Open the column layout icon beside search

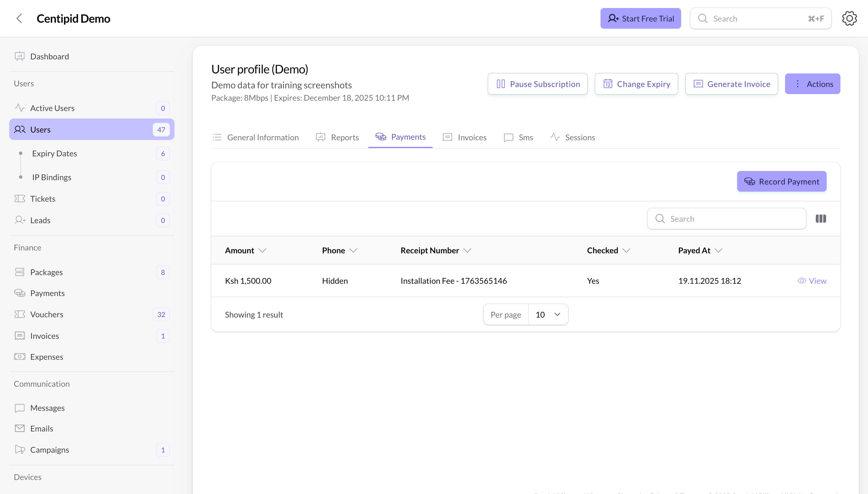[x=821, y=218]
